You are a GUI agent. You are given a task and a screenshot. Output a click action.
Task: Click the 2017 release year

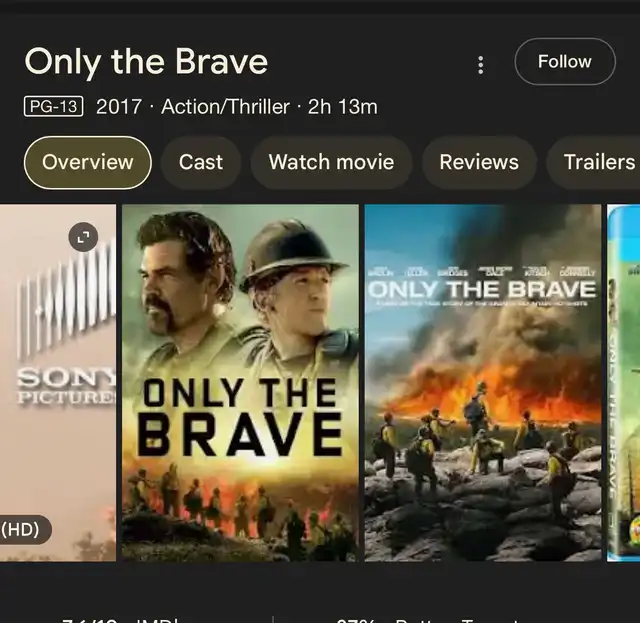pos(119,107)
